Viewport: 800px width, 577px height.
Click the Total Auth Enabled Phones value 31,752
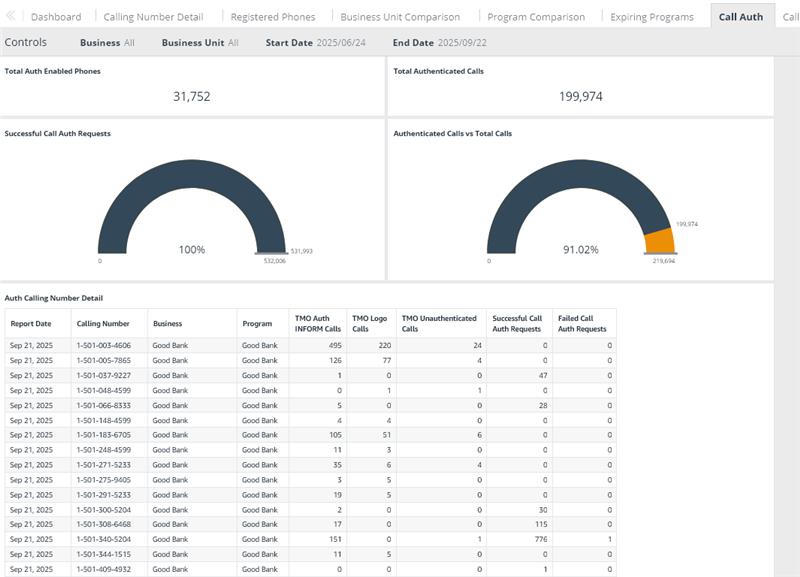[191, 96]
